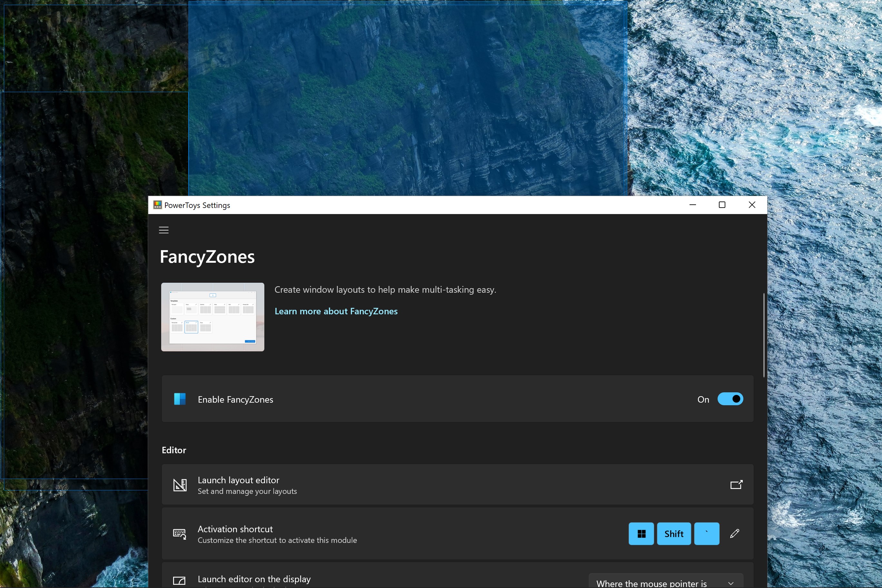882x588 pixels.
Task: Minimize the PowerToys Settings window
Action: [x=692, y=205]
